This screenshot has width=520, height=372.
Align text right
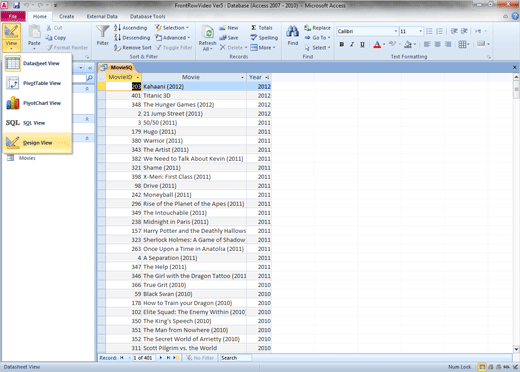pos(448,44)
